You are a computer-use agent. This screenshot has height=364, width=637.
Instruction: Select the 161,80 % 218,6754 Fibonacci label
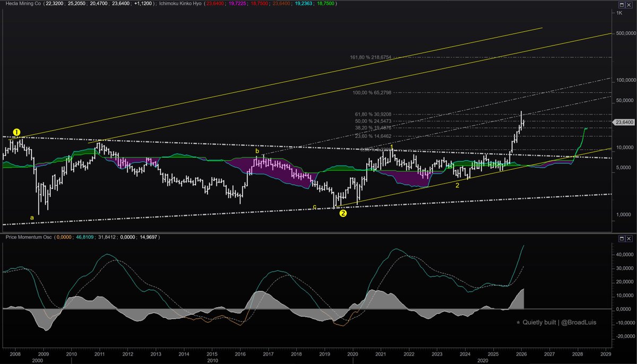(x=371, y=57)
